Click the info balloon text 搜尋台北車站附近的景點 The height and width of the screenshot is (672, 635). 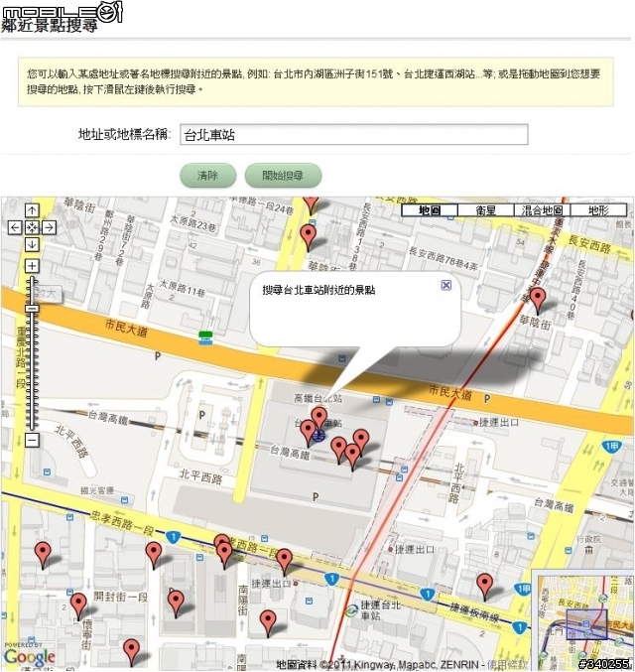click(318, 290)
